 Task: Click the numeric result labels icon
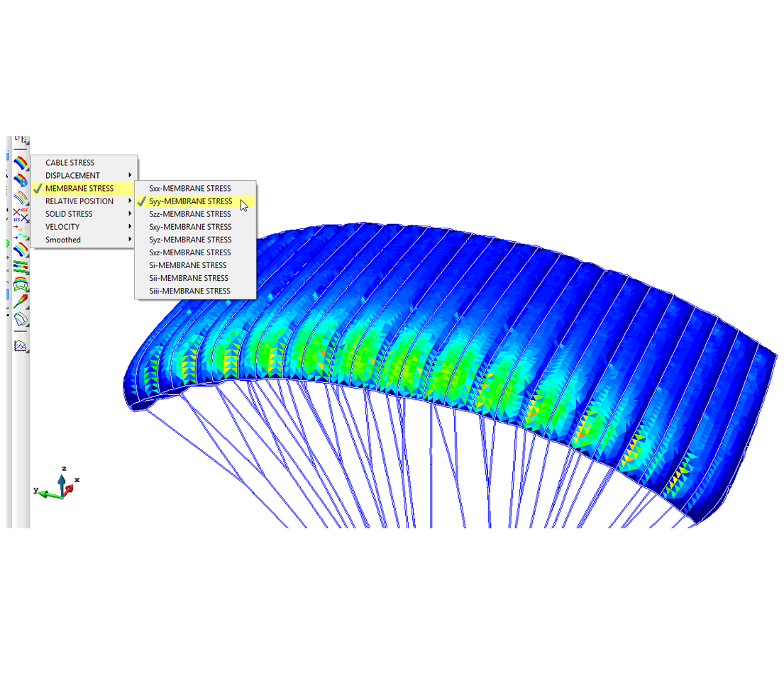21,215
